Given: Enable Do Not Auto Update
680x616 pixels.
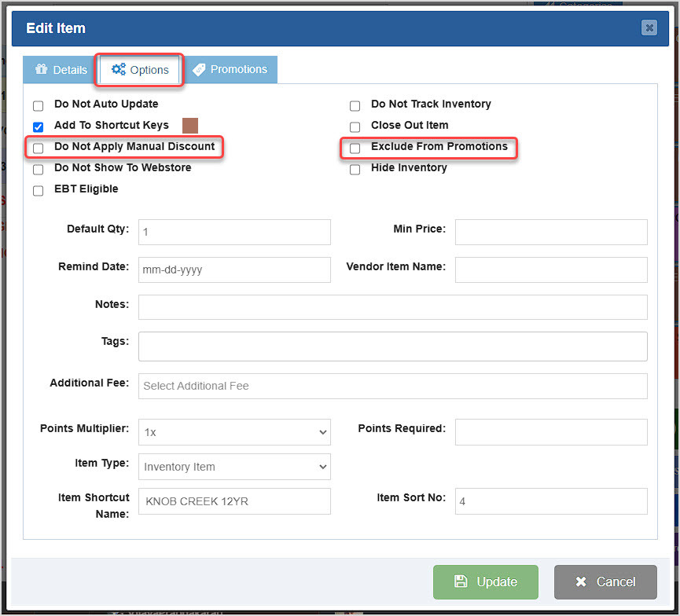Looking at the screenshot, I should tap(38, 104).
